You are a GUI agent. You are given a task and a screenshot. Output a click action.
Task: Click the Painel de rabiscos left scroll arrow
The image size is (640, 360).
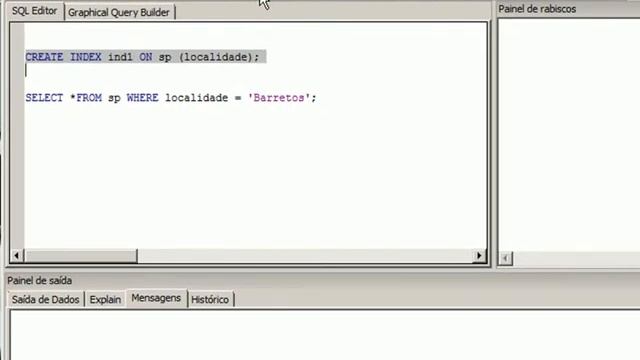pyautogui.click(x=506, y=258)
